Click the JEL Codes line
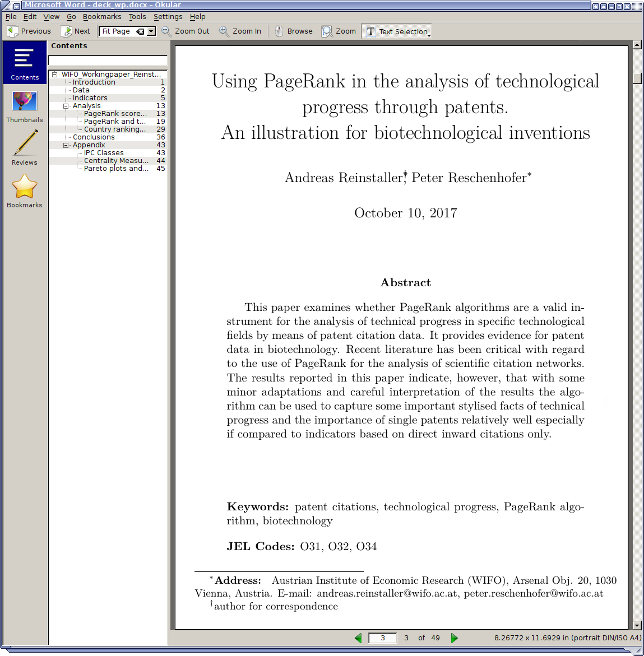 302,546
